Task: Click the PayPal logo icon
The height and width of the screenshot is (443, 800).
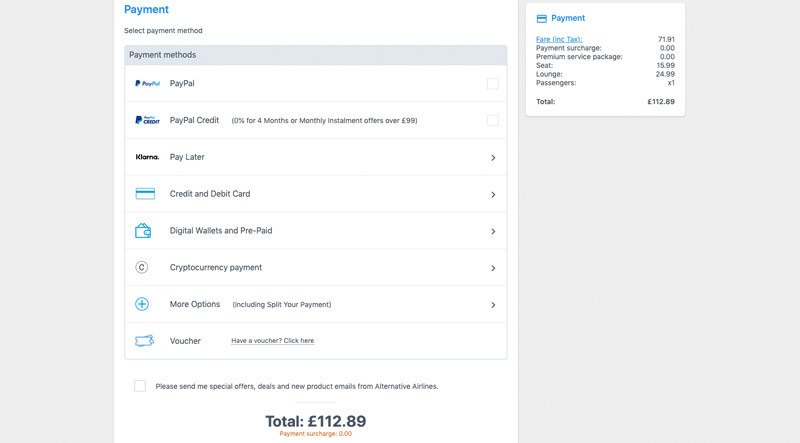Action: coord(147,83)
